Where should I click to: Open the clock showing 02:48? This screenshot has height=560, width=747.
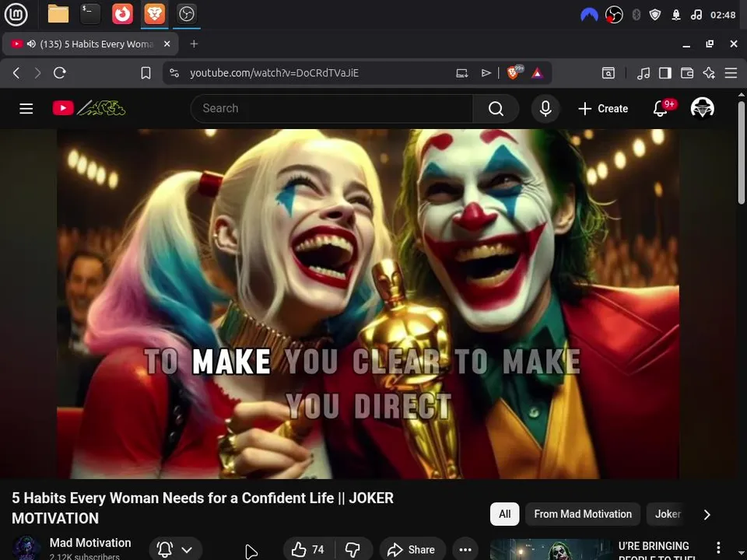tap(723, 15)
